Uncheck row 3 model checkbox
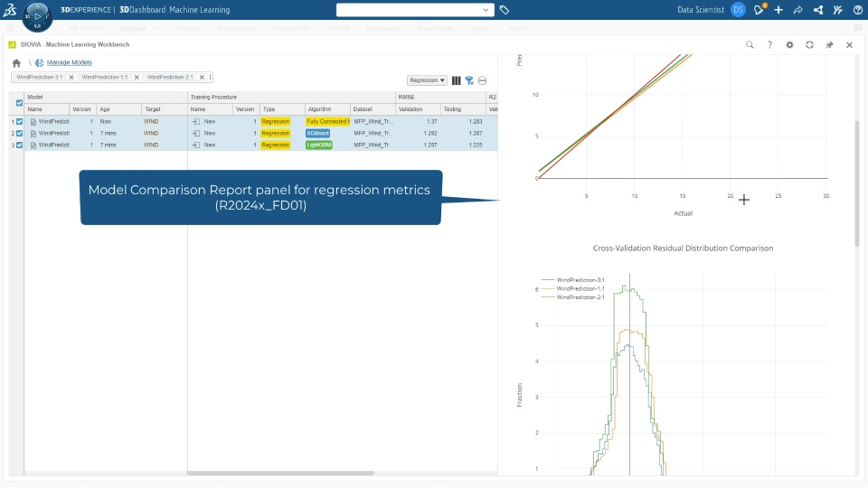Screen dimensions: 868x488 point(19,145)
